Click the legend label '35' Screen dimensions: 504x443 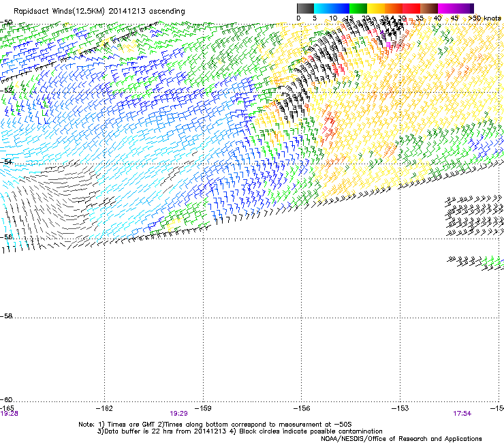420,18
